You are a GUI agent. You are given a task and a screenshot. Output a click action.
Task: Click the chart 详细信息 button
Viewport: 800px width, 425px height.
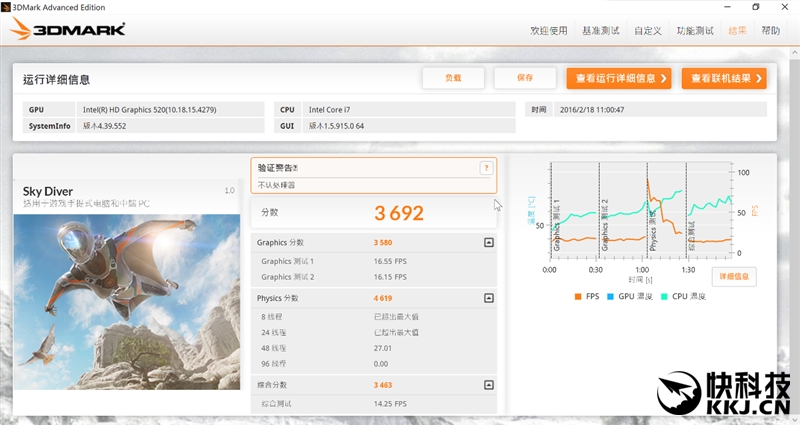point(734,277)
